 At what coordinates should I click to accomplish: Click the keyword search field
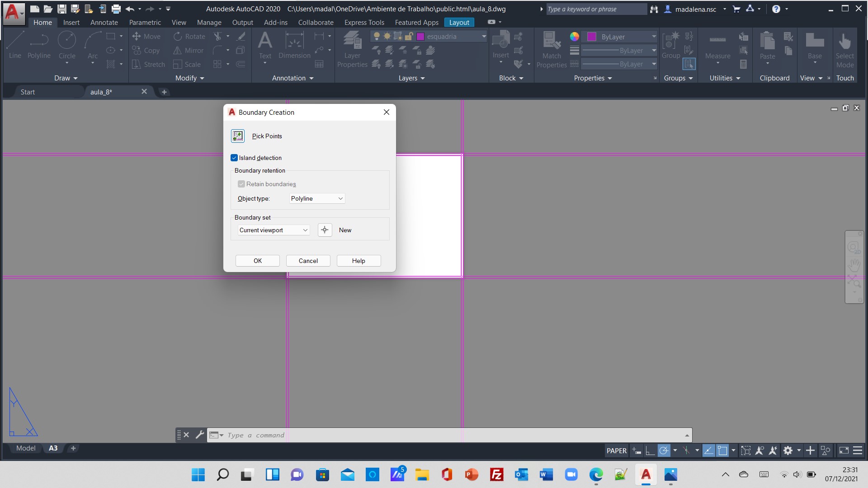coord(596,9)
